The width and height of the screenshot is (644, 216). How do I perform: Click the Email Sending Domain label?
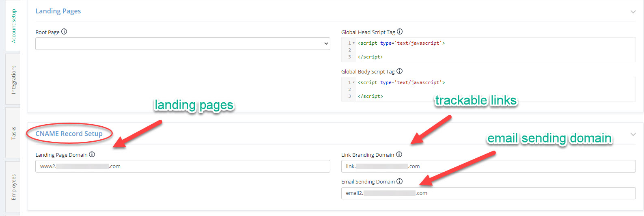(x=368, y=182)
